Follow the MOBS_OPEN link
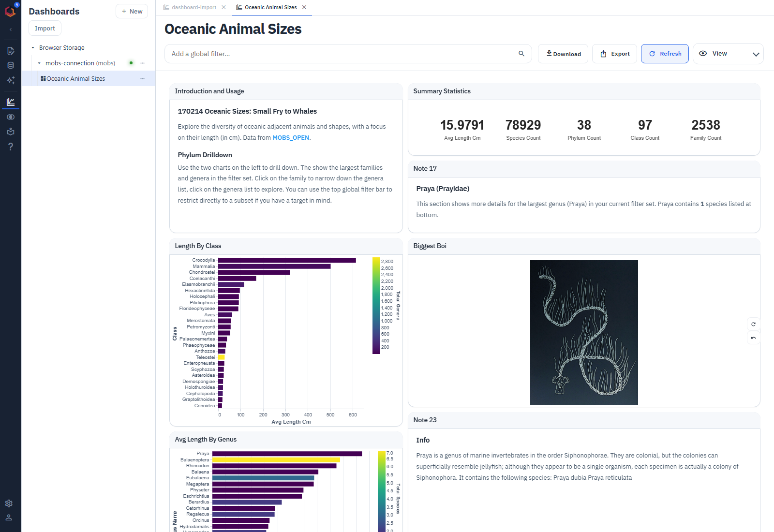This screenshot has height=532, width=774. pos(291,138)
